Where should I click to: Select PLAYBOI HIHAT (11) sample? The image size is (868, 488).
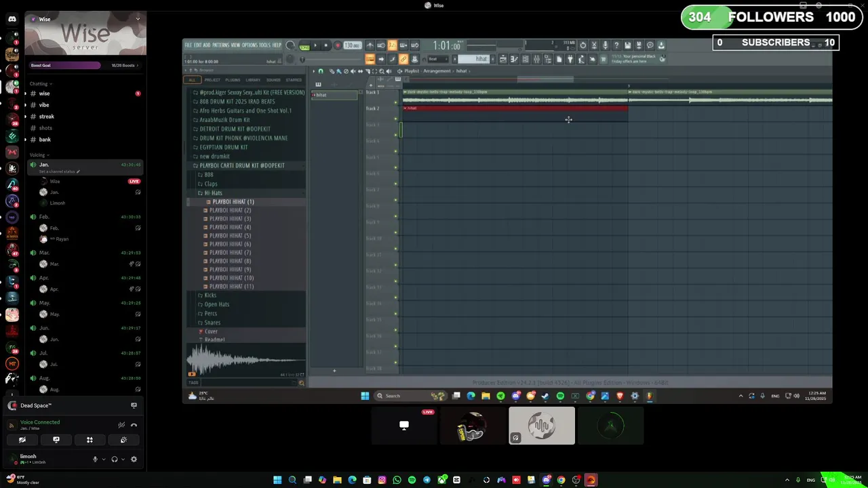231,287
